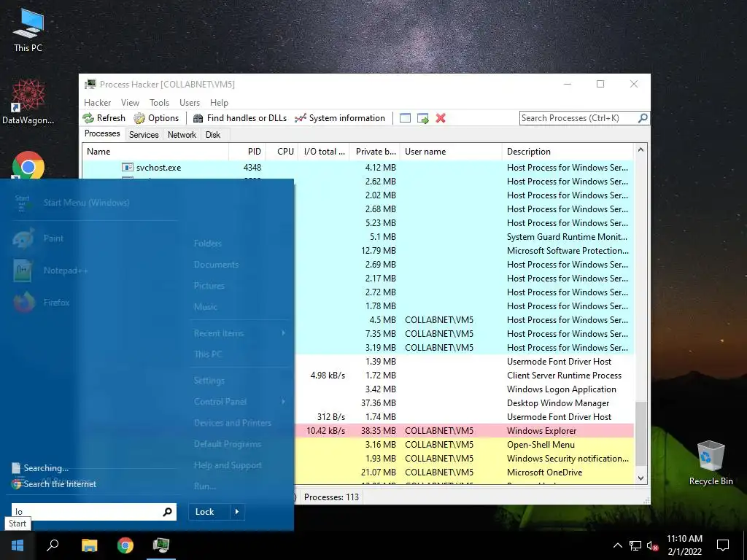
Task: Select the Windows Logon Application row
Action: click(464, 389)
